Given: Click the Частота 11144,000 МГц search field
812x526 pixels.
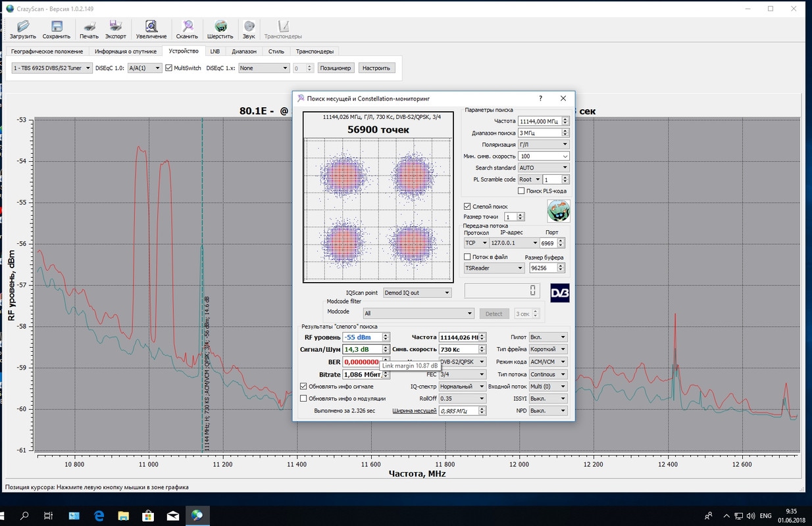Looking at the screenshot, I should coord(544,122).
